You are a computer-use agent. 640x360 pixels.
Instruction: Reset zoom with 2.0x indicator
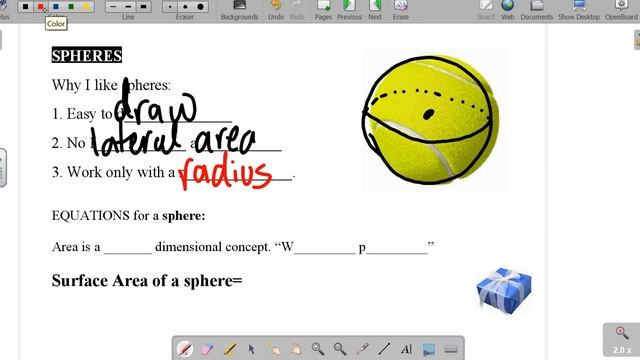point(622,340)
